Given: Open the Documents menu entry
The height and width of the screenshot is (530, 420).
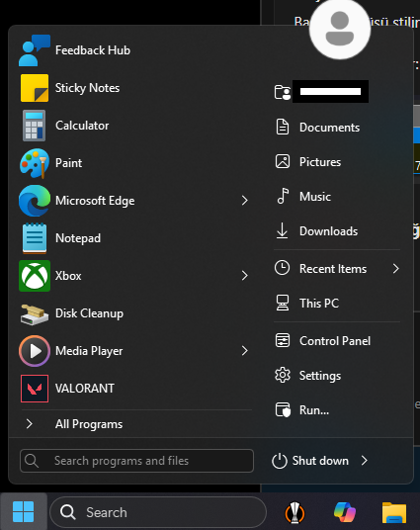Looking at the screenshot, I should (x=337, y=128).
